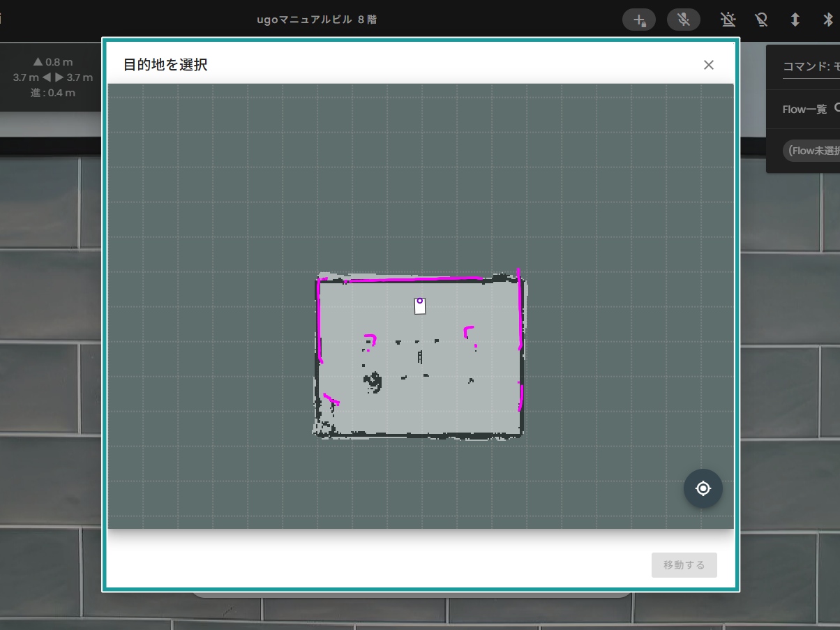Viewport: 840px width, 630px height.
Task: Click the add-with-lock icon in top bar
Action: click(x=639, y=20)
